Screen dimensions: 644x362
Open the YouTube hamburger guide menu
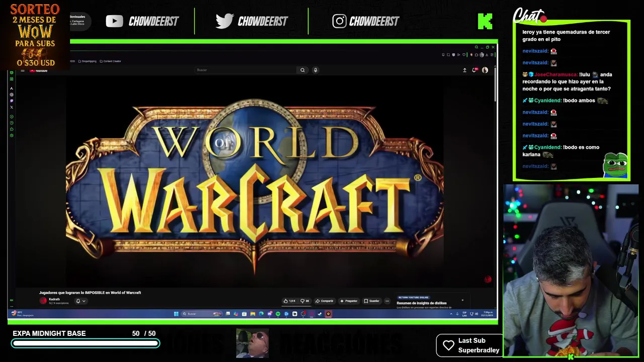23,70
